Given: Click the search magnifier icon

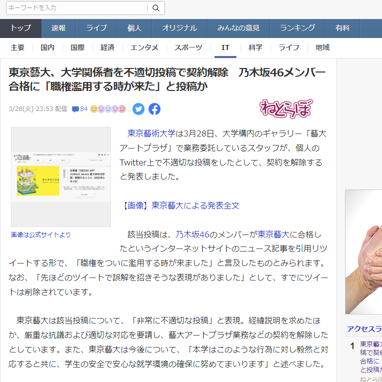Looking at the screenshot, I should (x=156, y=8).
